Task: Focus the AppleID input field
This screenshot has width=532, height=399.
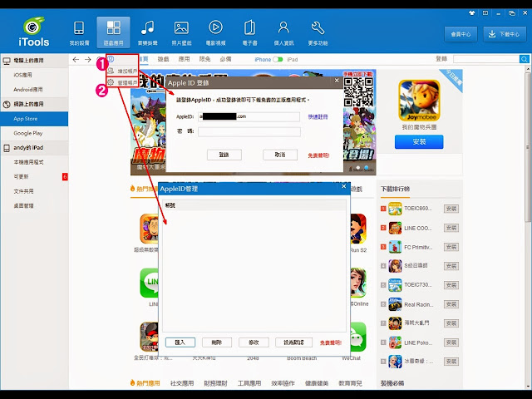Action: (x=249, y=116)
